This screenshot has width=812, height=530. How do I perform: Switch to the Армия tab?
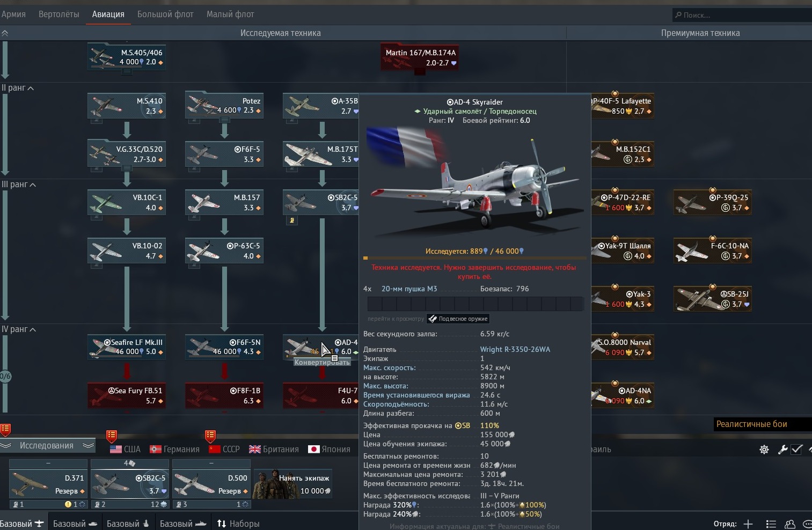point(13,14)
